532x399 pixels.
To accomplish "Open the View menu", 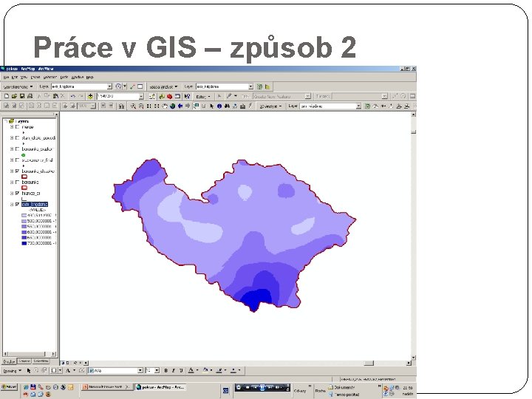I will [x=24, y=78].
